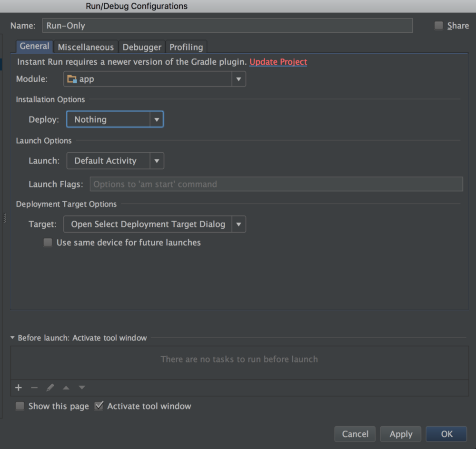Click the remove task minus icon
Image resolution: width=476 pixels, height=449 pixels.
pos(34,388)
